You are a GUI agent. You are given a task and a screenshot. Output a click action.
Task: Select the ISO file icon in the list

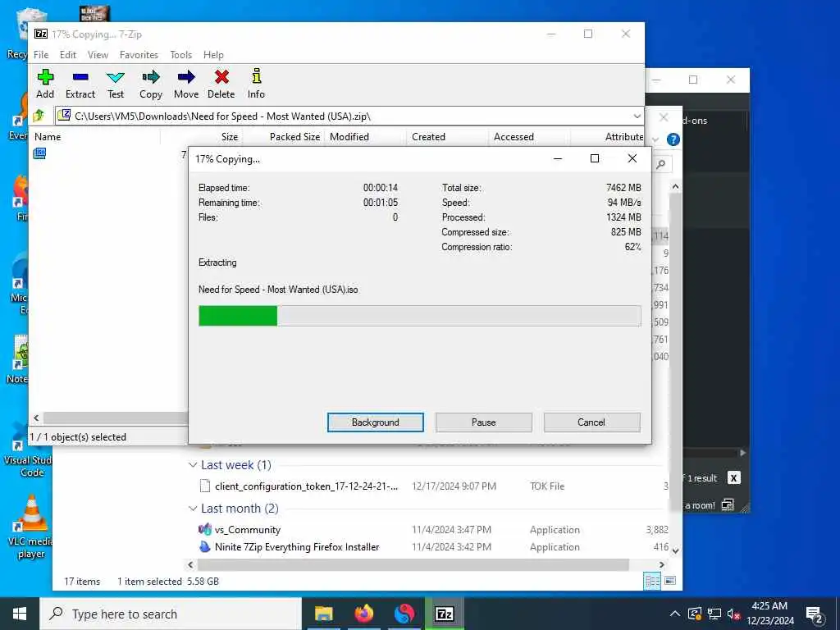(39, 153)
